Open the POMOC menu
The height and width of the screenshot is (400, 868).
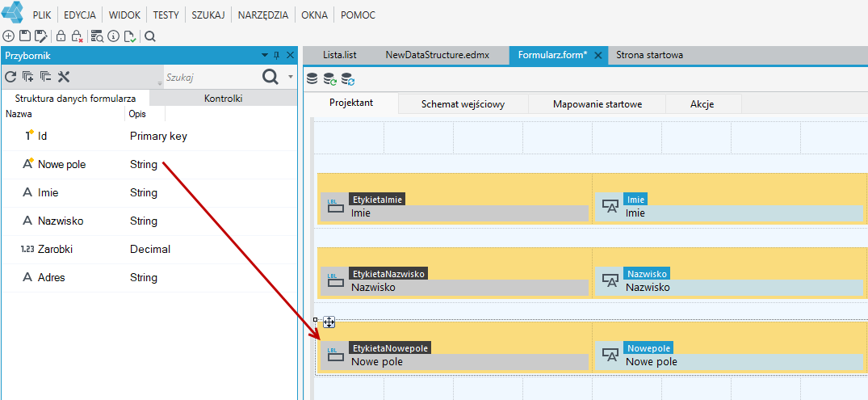coord(359,15)
